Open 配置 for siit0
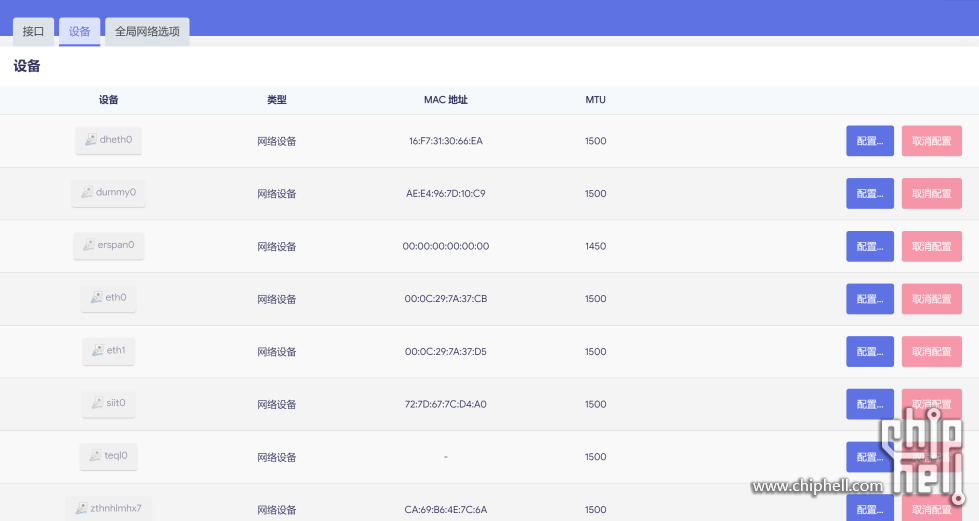This screenshot has width=979, height=521. tap(870, 404)
